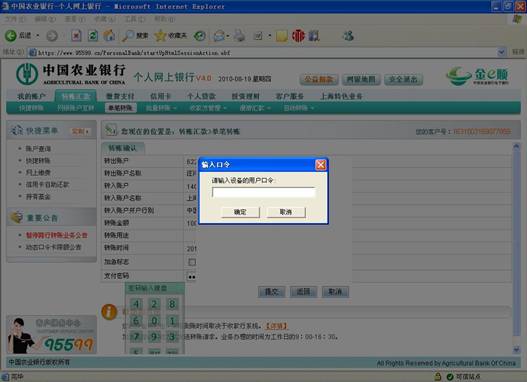
Task: Open the 【详情】 details link
Action: [277, 326]
